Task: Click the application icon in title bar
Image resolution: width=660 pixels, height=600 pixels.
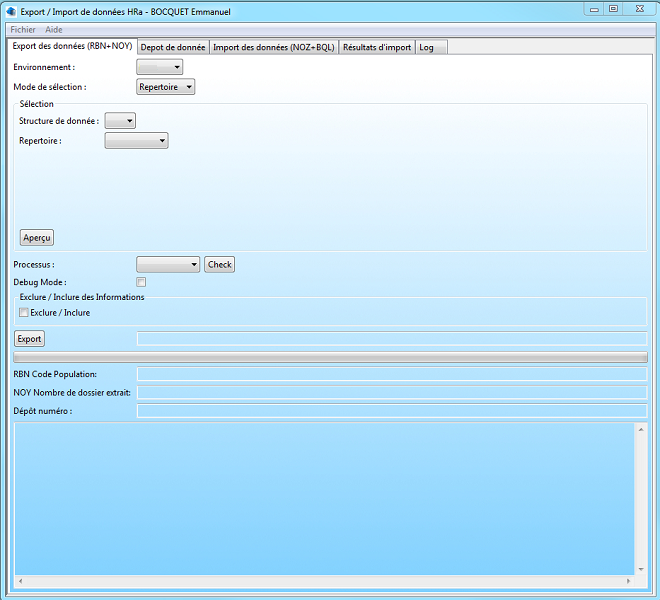Action: (11, 11)
